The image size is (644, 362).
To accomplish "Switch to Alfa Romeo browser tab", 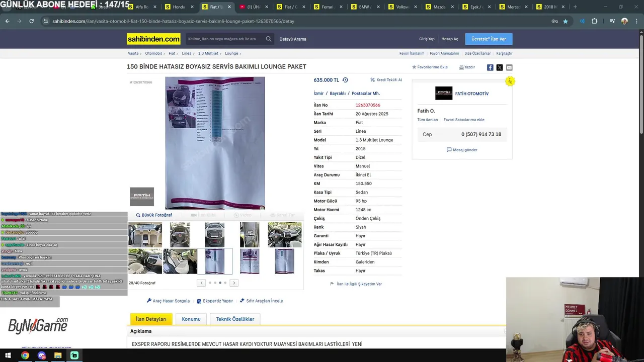I will (142, 7).
